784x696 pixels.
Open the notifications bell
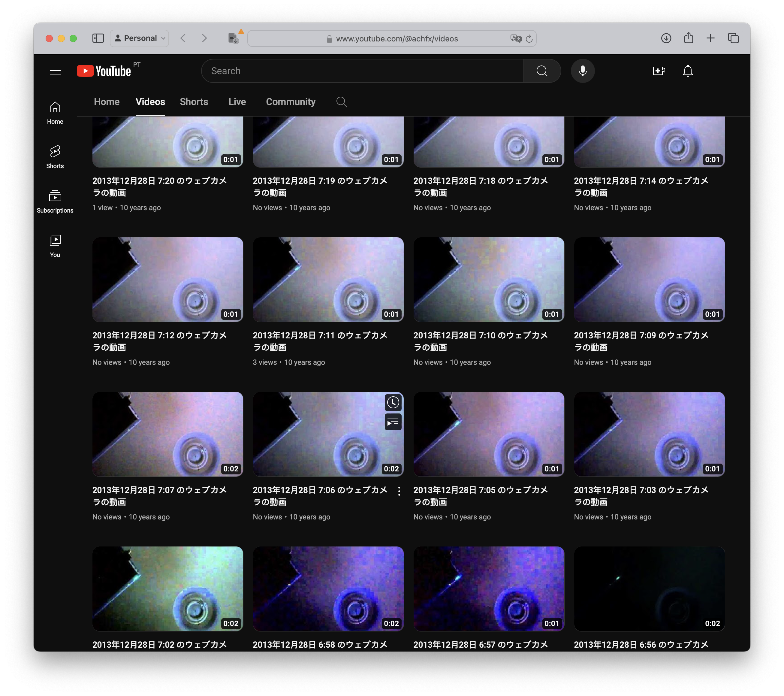tap(688, 71)
